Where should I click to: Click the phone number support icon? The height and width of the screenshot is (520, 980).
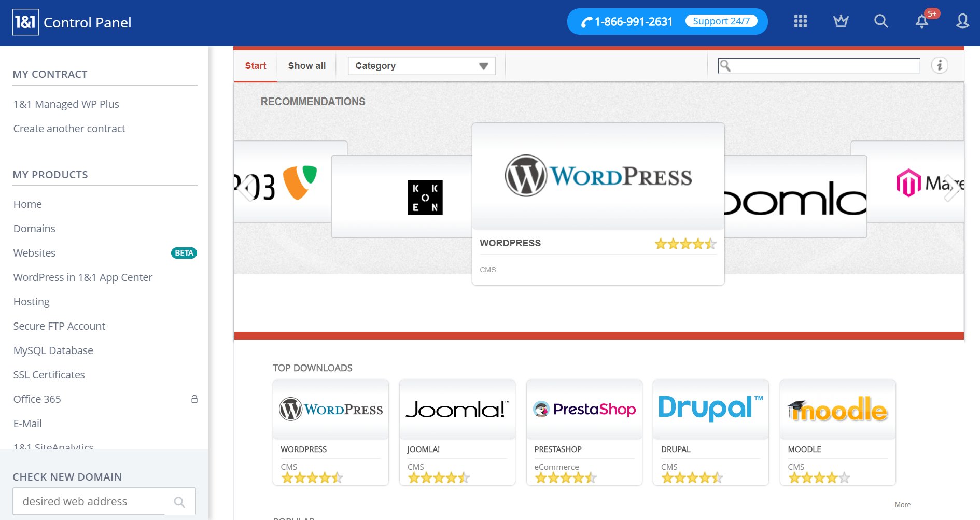click(x=586, y=22)
